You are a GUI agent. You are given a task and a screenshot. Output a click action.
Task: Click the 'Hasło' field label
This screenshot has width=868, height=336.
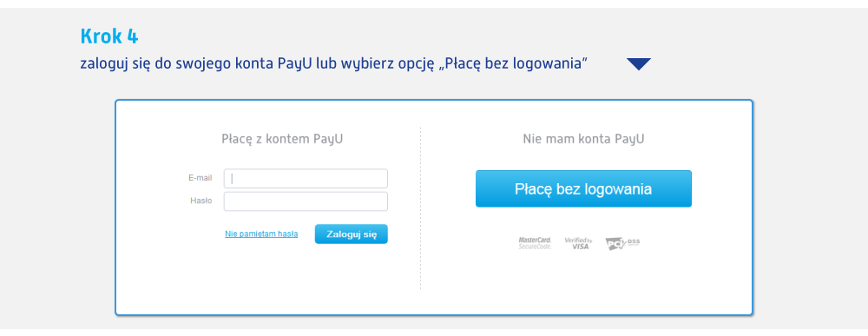click(201, 201)
